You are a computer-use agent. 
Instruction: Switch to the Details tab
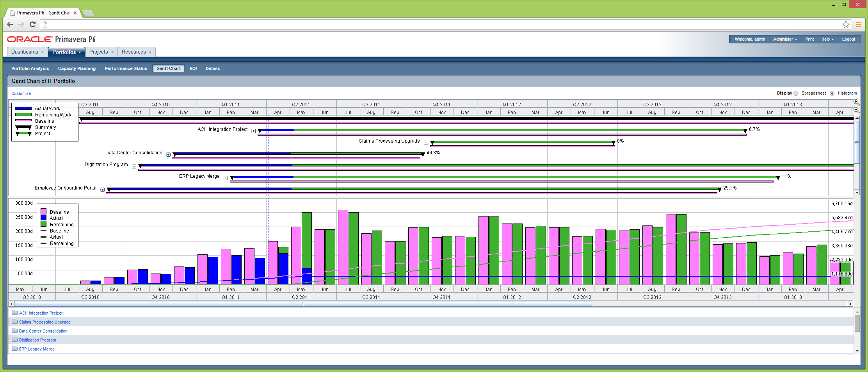pos(213,68)
